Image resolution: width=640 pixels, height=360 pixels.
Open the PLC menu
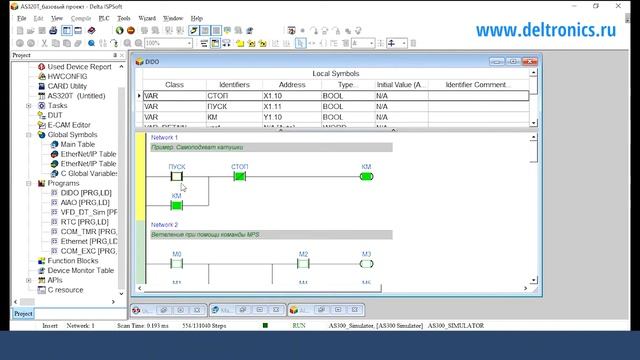[104, 18]
